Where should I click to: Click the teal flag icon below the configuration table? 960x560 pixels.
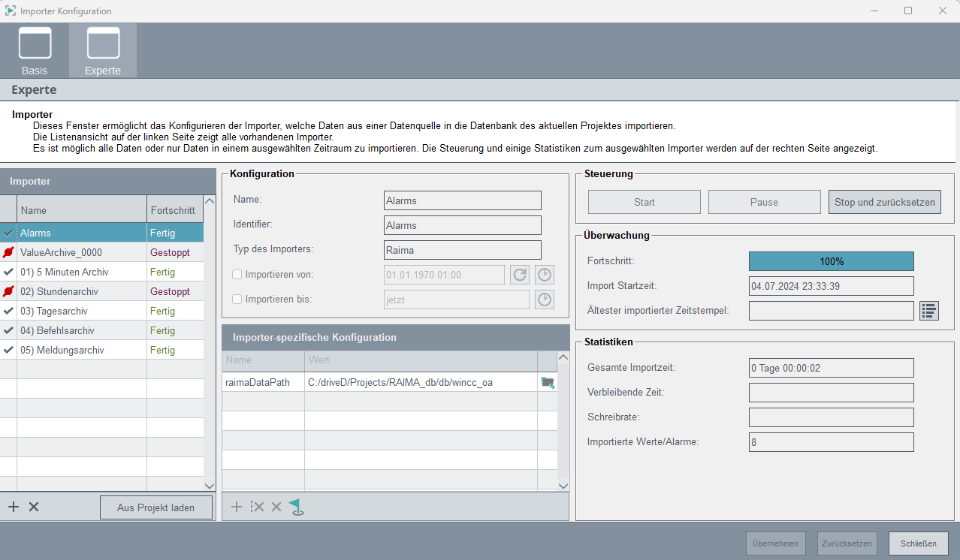(297, 507)
